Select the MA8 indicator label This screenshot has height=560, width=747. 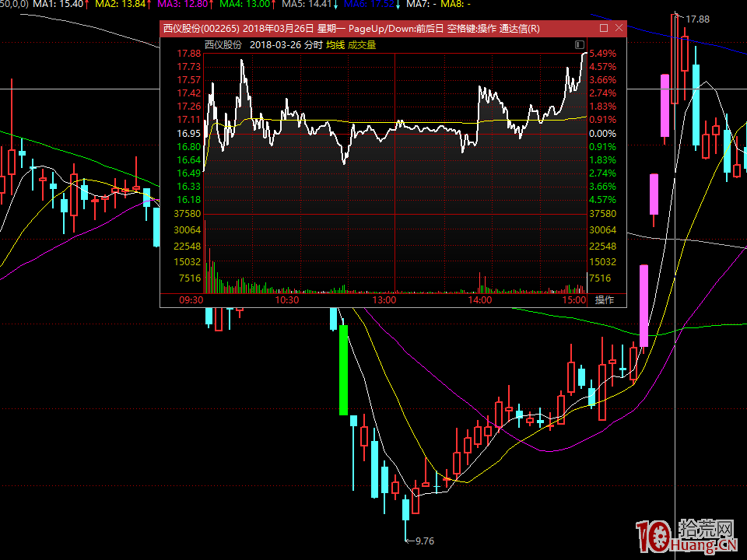(x=456, y=5)
